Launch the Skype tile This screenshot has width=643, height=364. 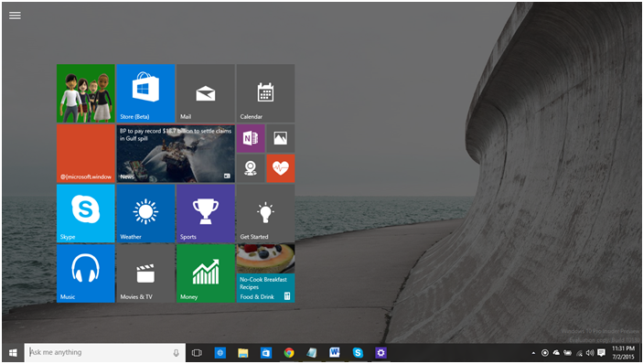point(86,213)
